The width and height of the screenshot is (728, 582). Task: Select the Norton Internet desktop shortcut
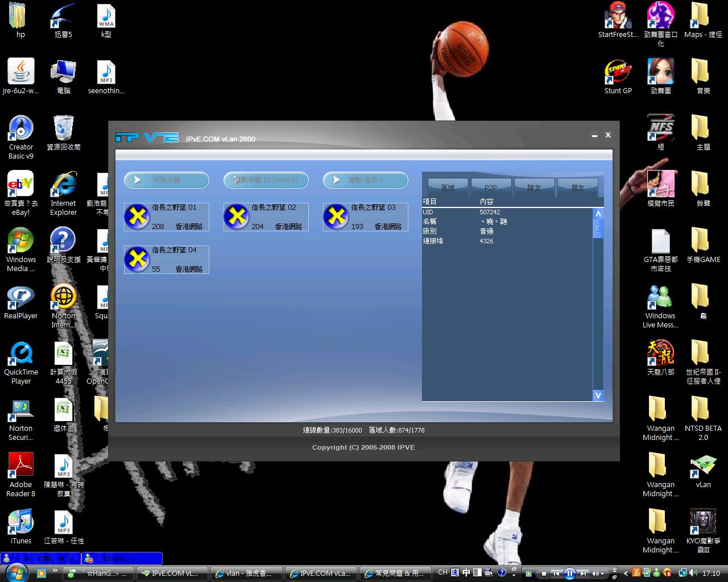click(63, 306)
